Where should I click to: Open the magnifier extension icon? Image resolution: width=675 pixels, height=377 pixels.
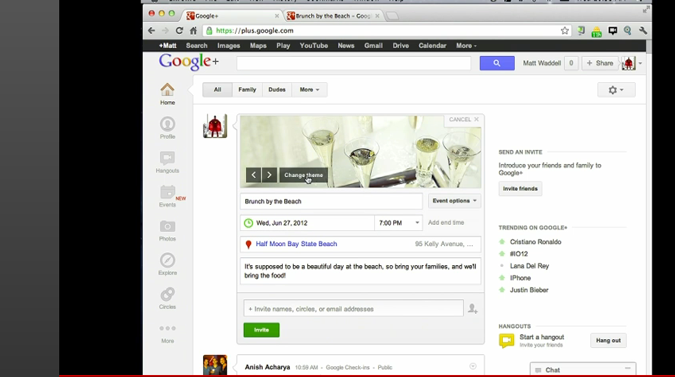(628, 31)
